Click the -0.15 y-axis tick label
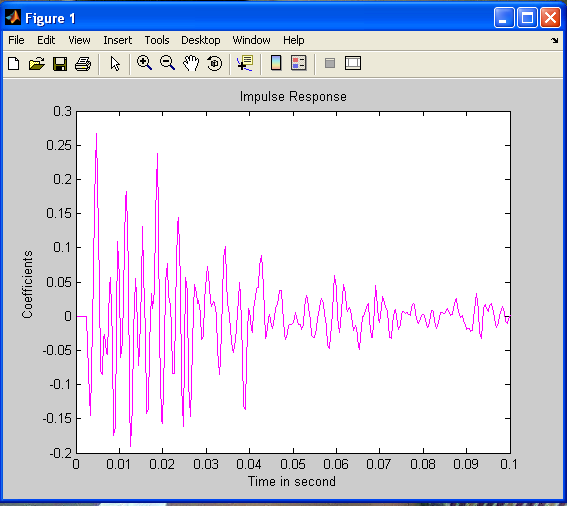Screen dimensions: 567x506 pyautogui.click(x=57, y=418)
